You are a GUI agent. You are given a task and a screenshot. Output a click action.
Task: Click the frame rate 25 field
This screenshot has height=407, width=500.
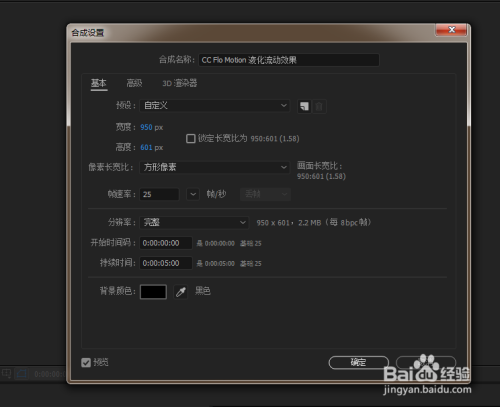point(159,194)
